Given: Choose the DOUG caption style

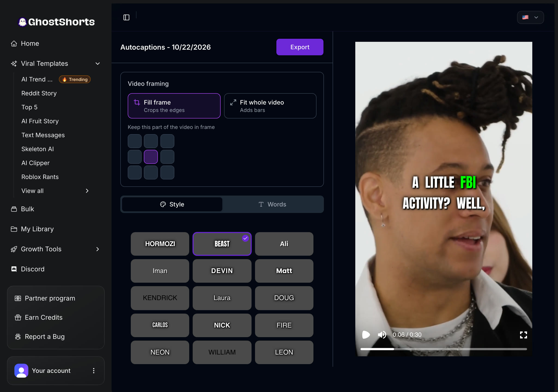Looking at the screenshot, I should pyautogui.click(x=284, y=298).
